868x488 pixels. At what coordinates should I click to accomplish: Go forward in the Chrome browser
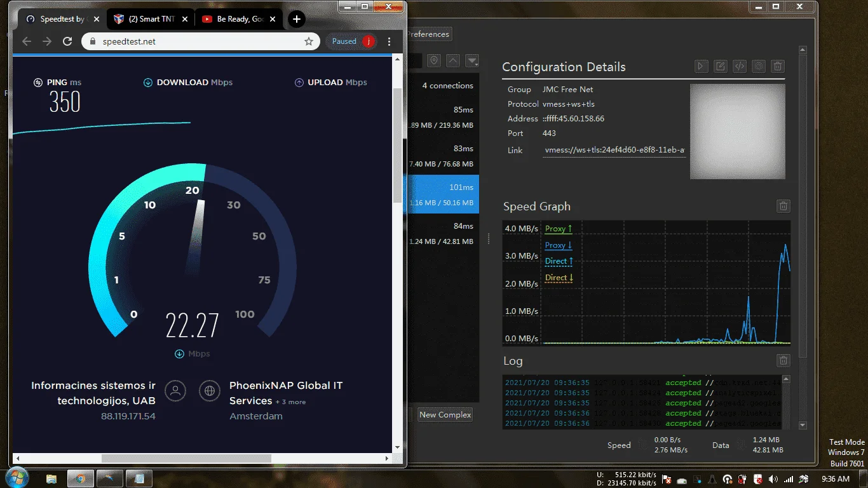[47, 41]
